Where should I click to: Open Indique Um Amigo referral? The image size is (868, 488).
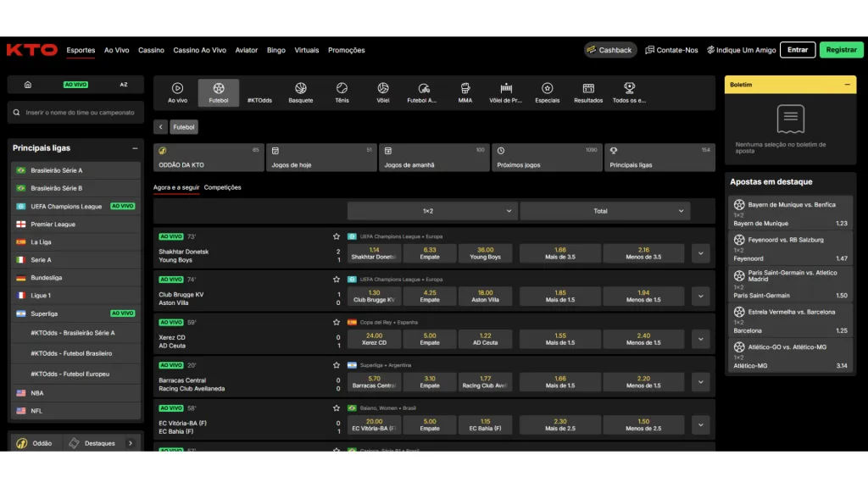(741, 50)
